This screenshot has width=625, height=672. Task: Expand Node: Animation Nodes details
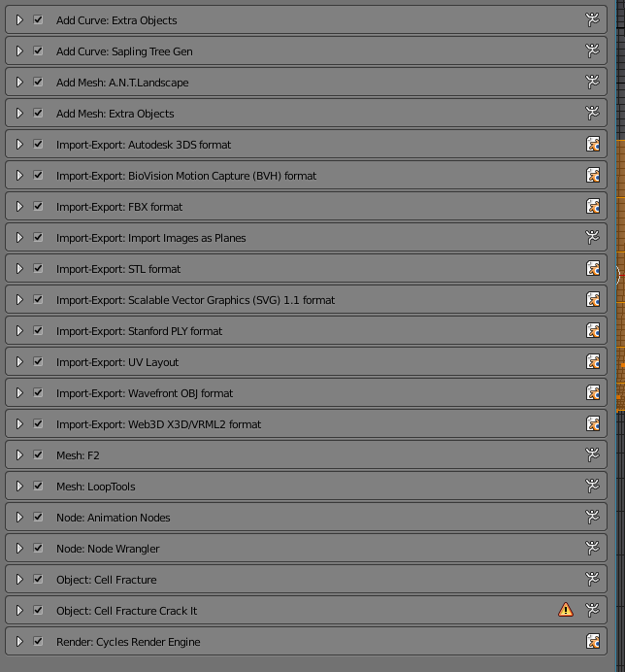pos(19,517)
